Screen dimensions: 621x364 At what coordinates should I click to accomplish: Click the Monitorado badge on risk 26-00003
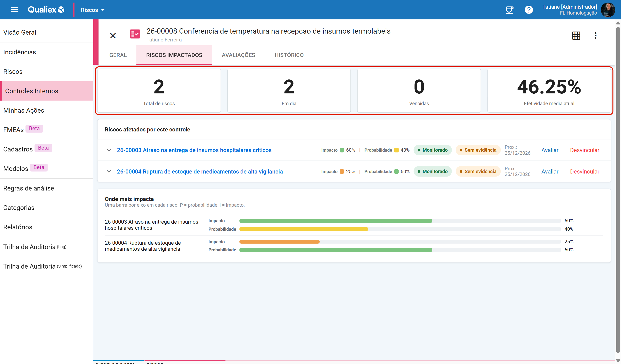click(433, 150)
